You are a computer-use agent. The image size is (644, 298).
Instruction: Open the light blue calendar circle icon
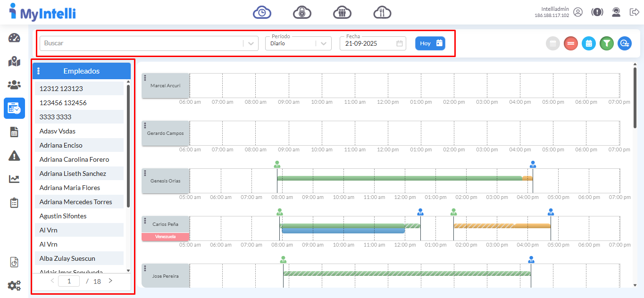[x=589, y=43]
